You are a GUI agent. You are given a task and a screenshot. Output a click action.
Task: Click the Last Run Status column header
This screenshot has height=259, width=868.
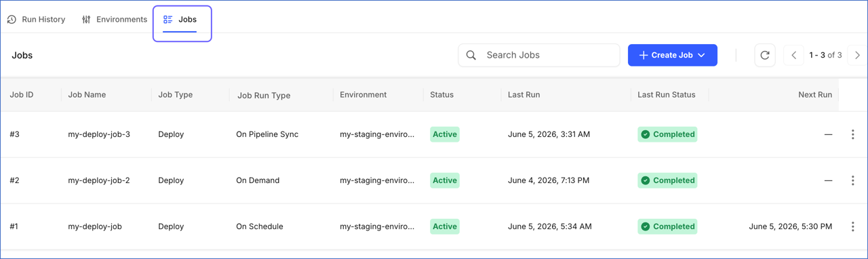(x=666, y=95)
